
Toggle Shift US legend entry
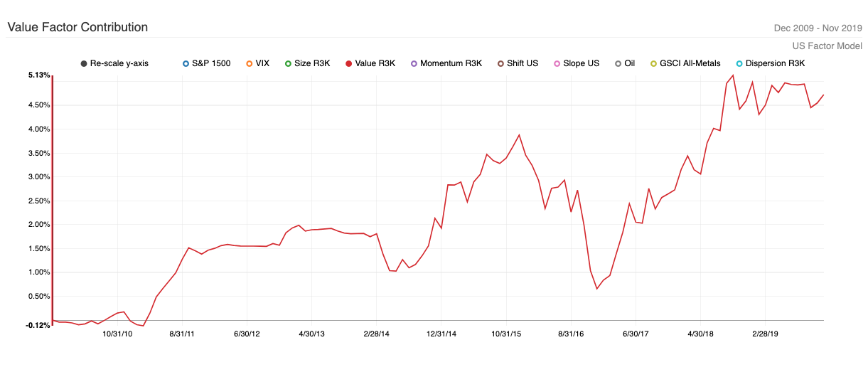click(518, 63)
